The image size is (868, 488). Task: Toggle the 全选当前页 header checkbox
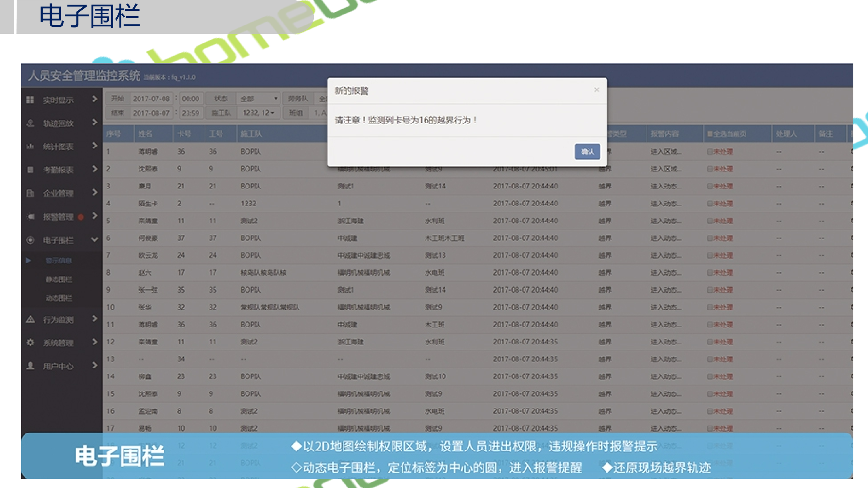710,134
